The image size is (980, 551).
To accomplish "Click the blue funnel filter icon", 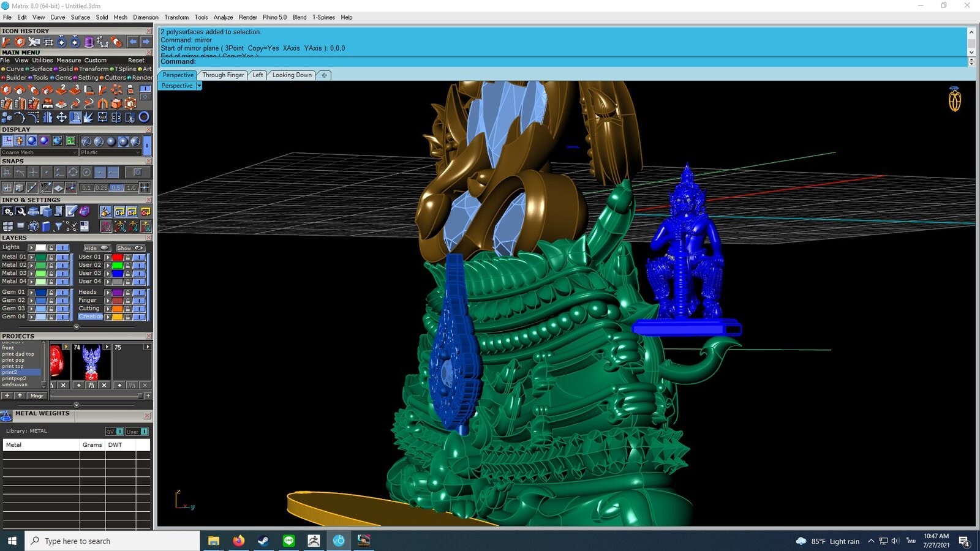I will coord(58,226).
